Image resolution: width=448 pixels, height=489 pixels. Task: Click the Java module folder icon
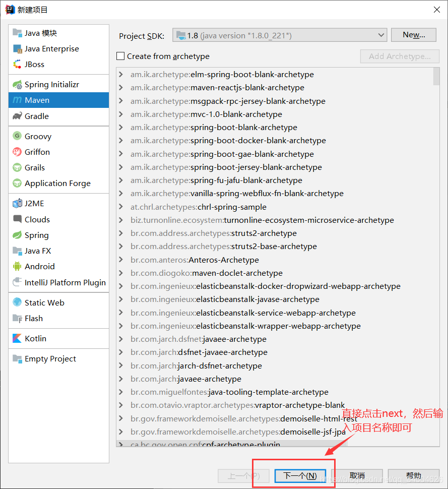(17, 33)
